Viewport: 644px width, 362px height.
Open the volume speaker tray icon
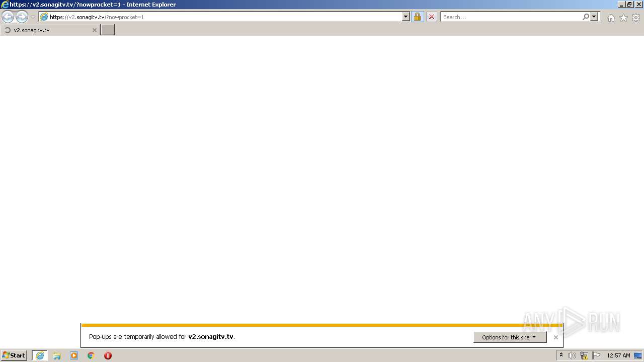(x=572, y=355)
